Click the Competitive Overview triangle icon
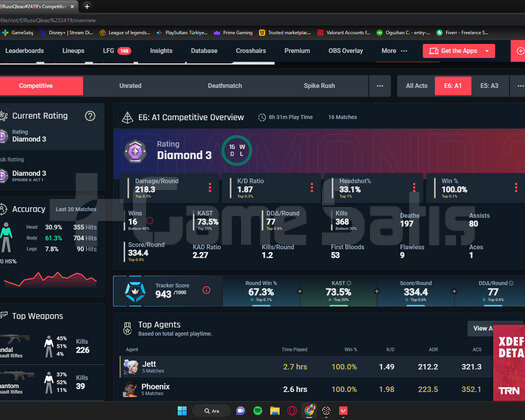Screen dimensions: 525x420 [127, 118]
